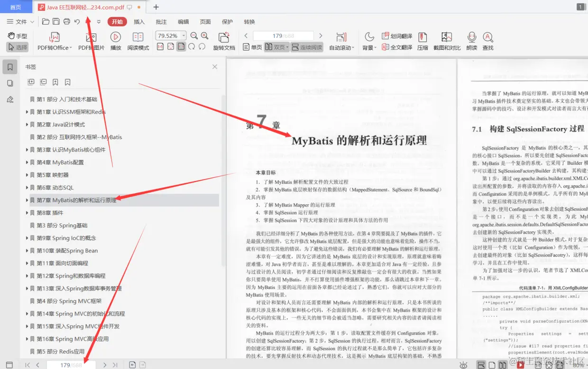
Task: Add a new tab with plus
Action: [156, 7]
